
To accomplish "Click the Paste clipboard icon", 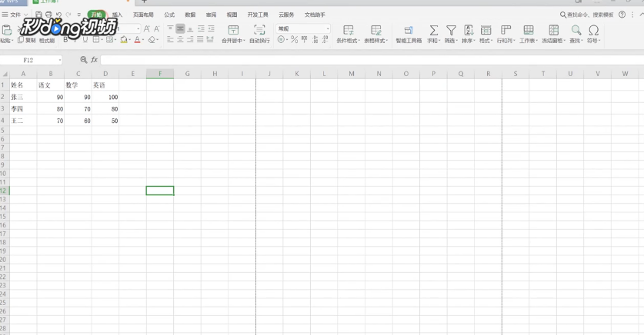I will point(7,30).
